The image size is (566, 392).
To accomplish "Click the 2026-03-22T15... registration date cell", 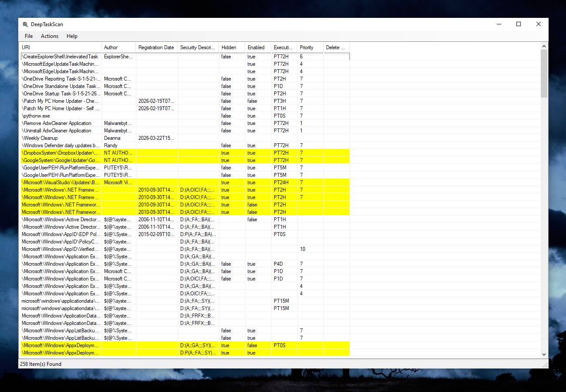I will click(x=157, y=138).
